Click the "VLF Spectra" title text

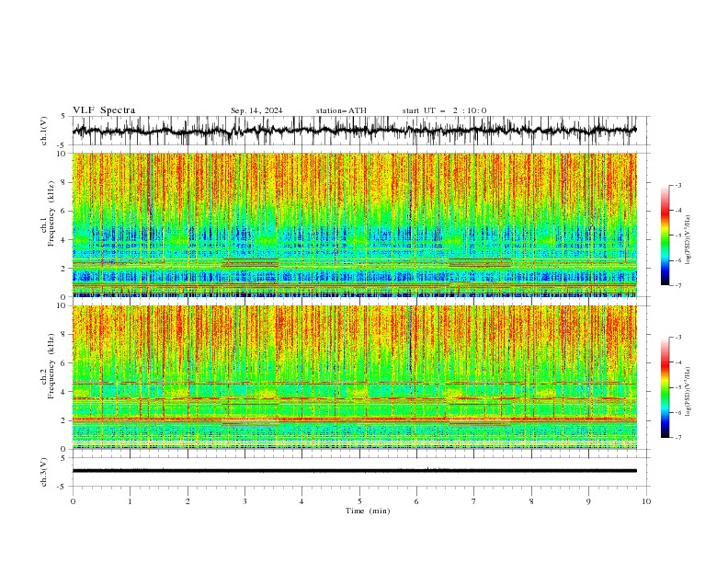[x=104, y=110]
